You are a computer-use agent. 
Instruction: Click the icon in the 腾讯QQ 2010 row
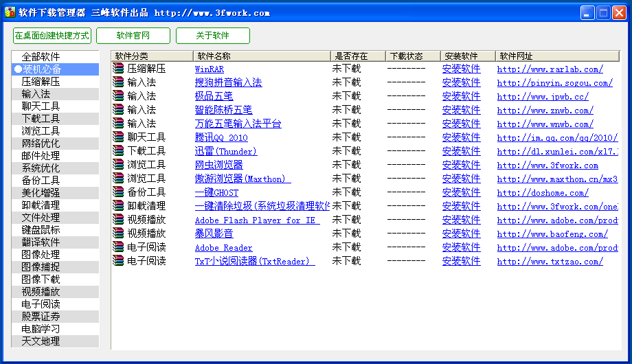click(x=118, y=137)
